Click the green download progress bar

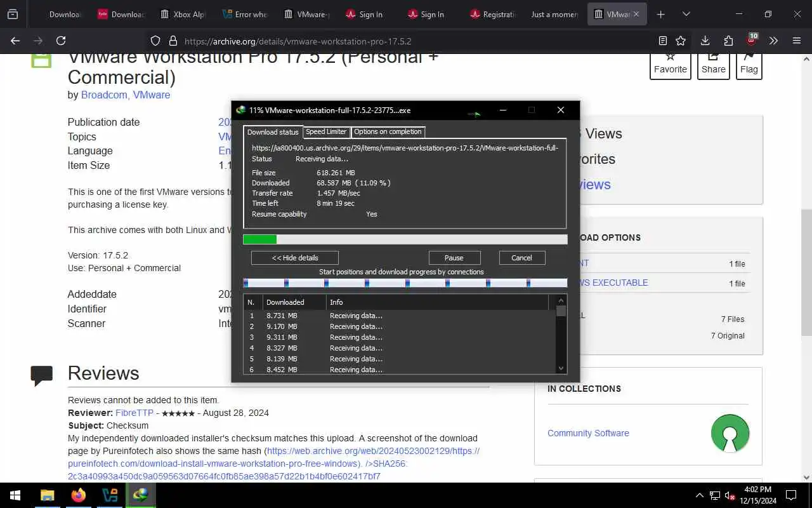click(405, 239)
